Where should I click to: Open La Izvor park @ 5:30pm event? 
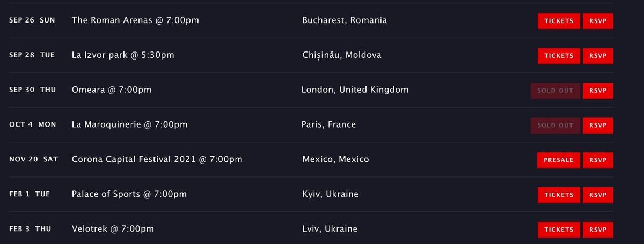pos(123,55)
